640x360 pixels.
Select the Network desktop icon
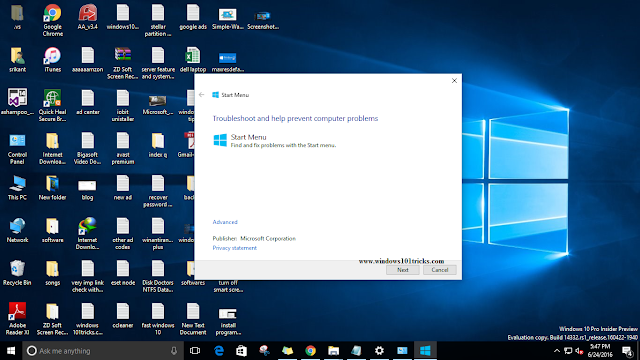(18, 230)
